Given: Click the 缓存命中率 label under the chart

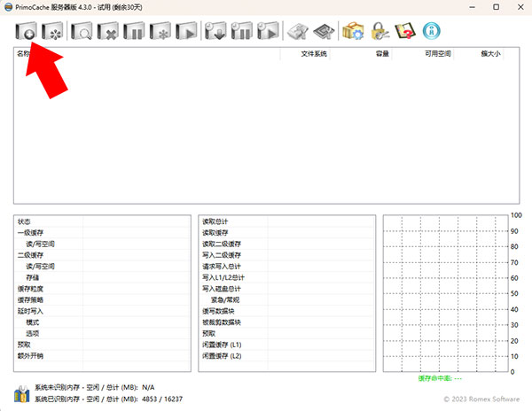Looking at the screenshot, I should pyautogui.click(x=440, y=378).
